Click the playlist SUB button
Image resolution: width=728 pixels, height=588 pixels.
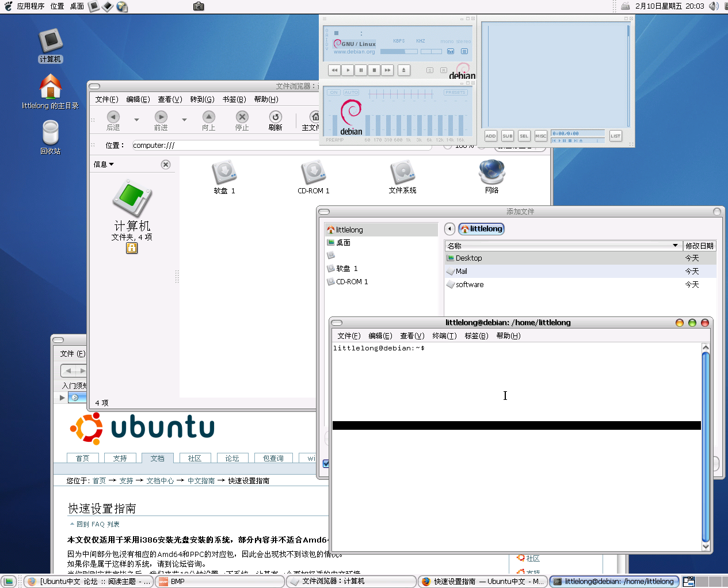point(507,136)
